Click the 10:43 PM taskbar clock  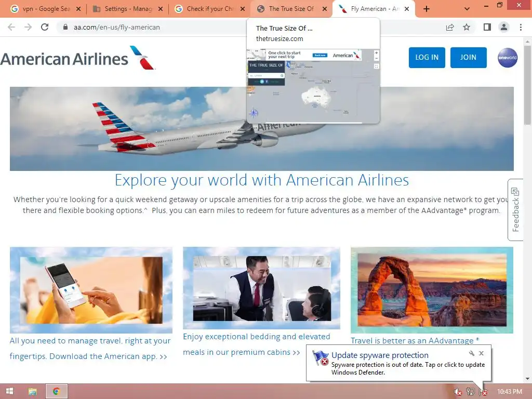[x=510, y=392]
